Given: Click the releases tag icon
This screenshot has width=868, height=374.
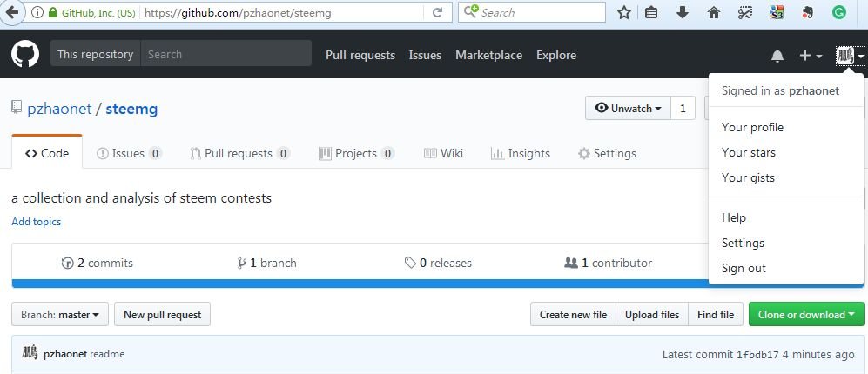Looking at the screenshot, I should (410, 263).
